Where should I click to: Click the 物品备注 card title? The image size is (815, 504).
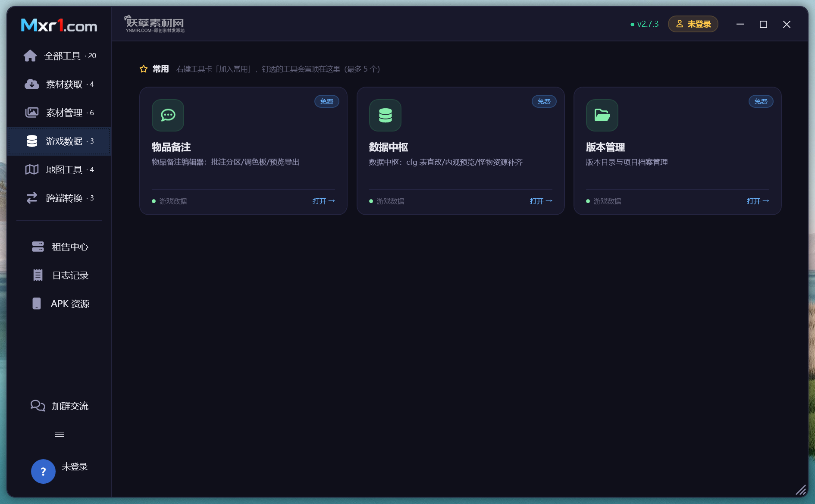pos(171,147)
